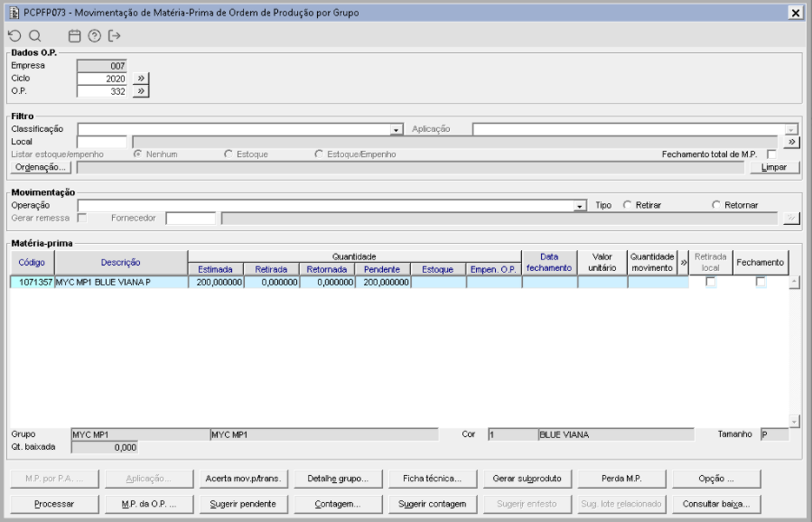The image size is (812, 522).
Task: Click the Opção ... button
Action: coord(716,479)
